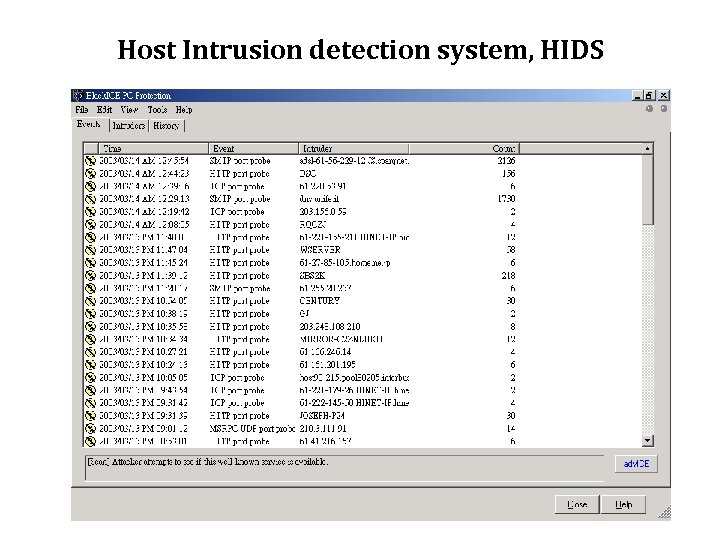This screenshot has height=540, width=720.
Task: Click the event icon for the SBS2K row
Action: coord(90,276)
